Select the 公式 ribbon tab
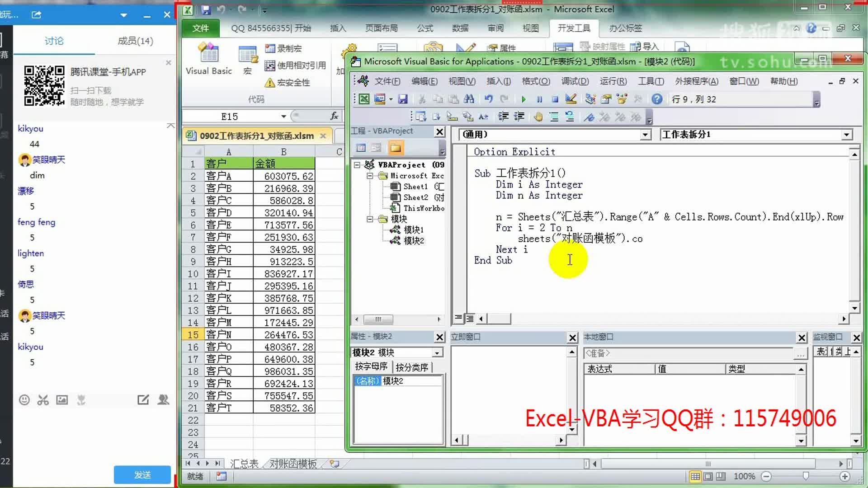The width and height of the screenshot is (868, 488). (x=425, y=28)
